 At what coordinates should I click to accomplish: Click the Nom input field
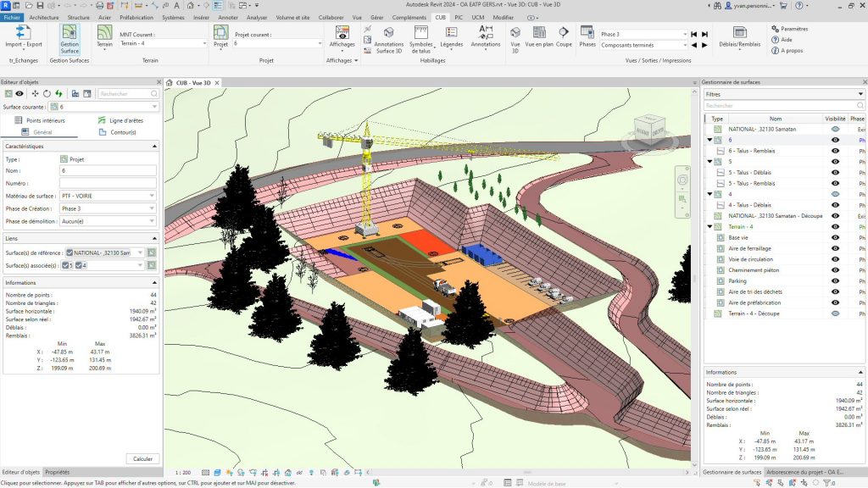click(108, 170)
